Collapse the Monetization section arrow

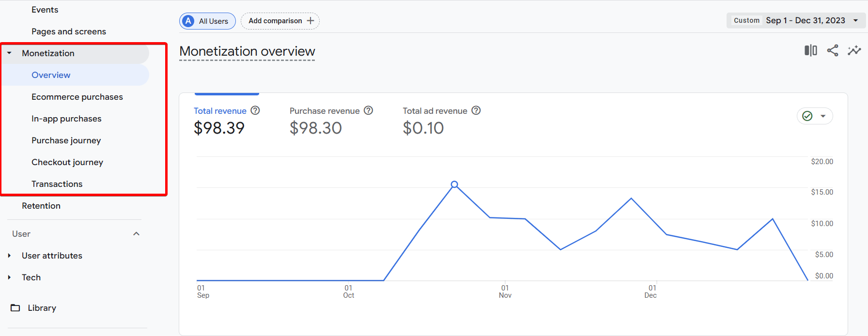(9, 53)
